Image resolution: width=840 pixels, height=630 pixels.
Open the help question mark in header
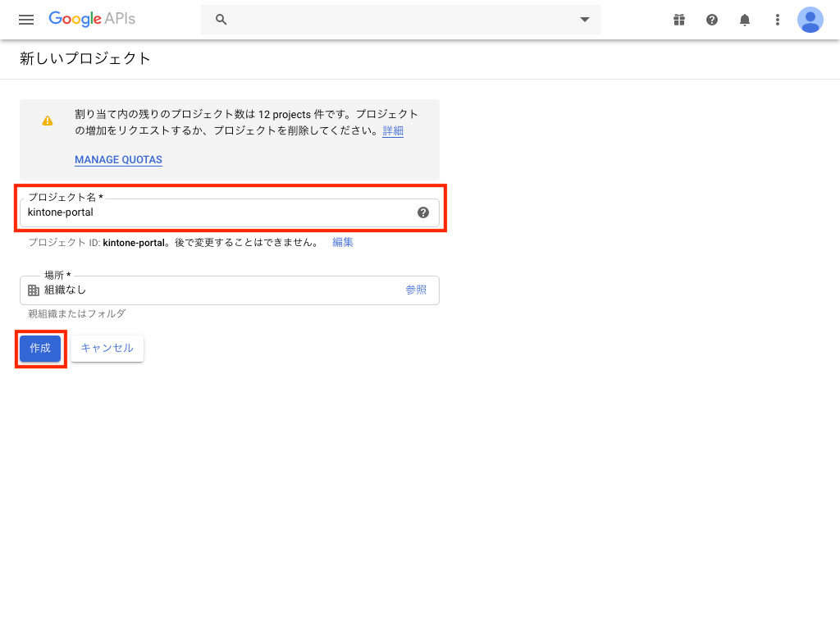712,20
